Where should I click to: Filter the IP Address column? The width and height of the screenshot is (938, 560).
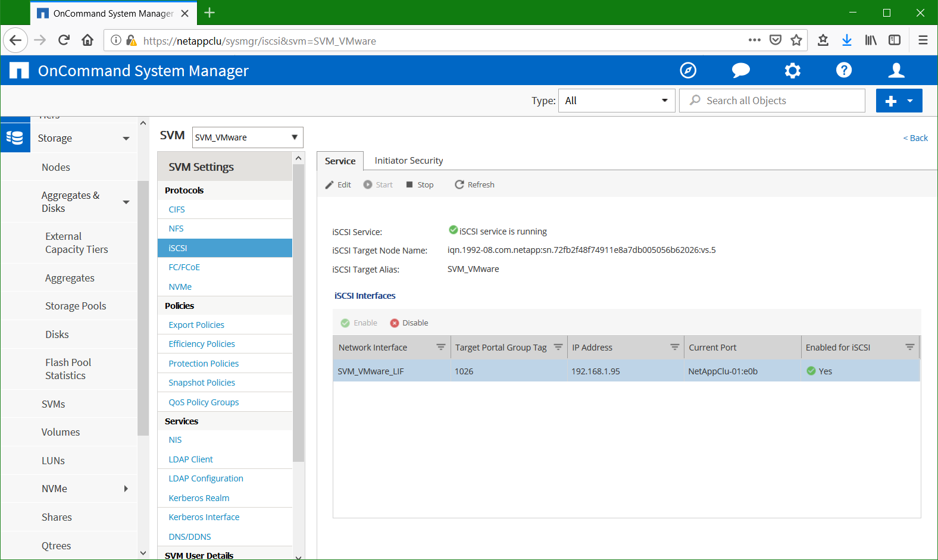[x=674, y=347]
